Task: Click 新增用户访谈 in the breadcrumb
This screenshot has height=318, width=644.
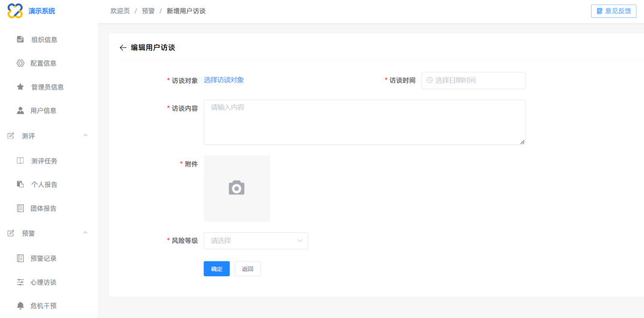Action: 186,11
